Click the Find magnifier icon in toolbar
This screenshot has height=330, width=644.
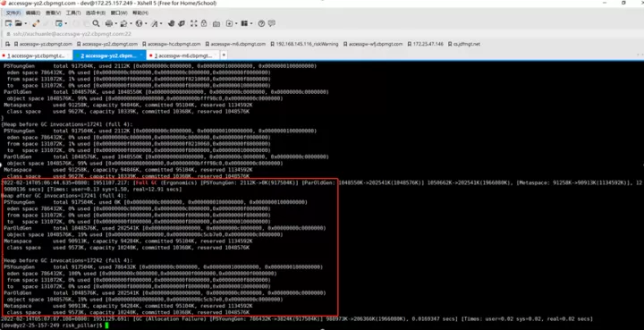(96, 24)
